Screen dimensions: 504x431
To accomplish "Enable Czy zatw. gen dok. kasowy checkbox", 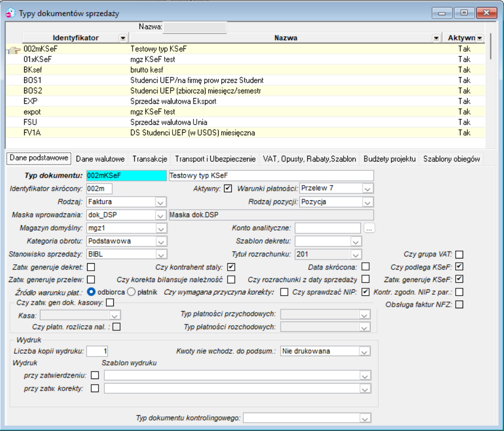I will 110,303.
